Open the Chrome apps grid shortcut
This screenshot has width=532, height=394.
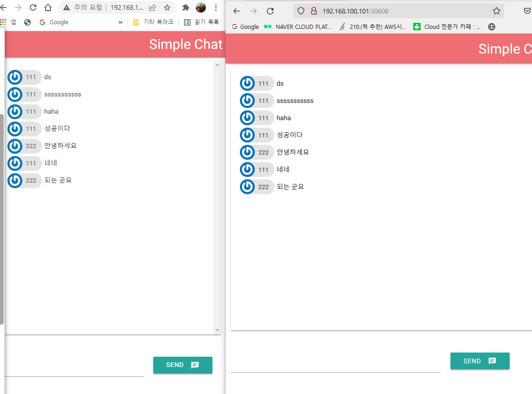(3, 22)
